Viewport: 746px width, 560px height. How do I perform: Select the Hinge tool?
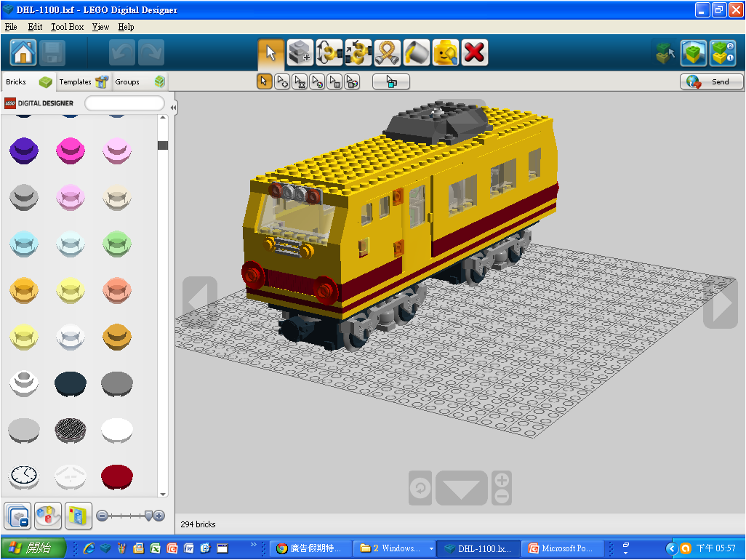(x=329, y=53)
